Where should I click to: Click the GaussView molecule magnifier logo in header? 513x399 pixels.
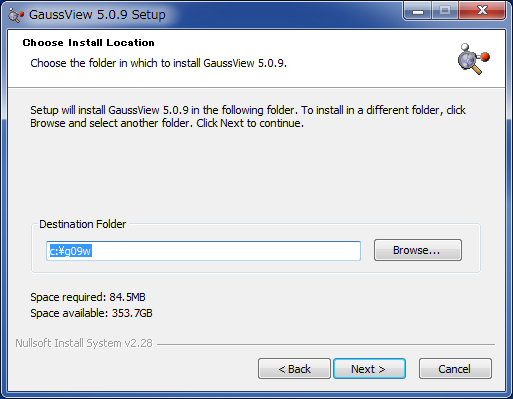pos(474,59)
